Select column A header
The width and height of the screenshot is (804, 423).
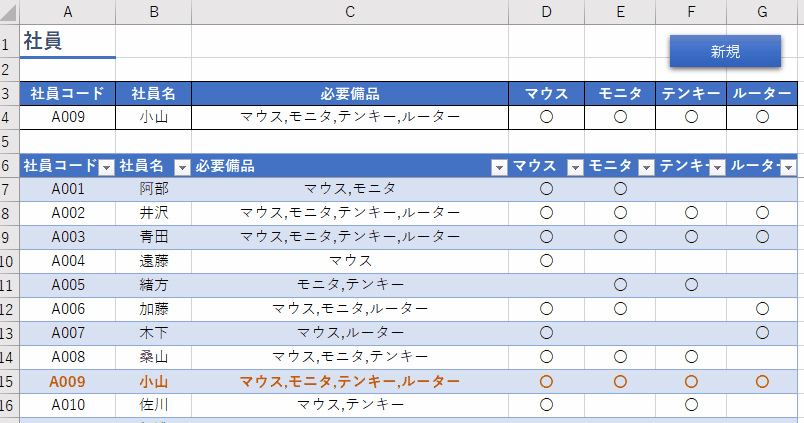tap(68, 12)
